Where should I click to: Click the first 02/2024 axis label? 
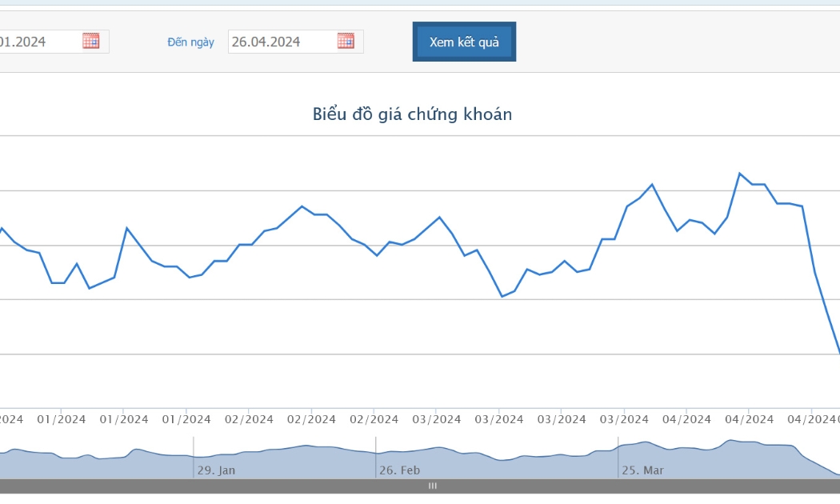point(249,419)
